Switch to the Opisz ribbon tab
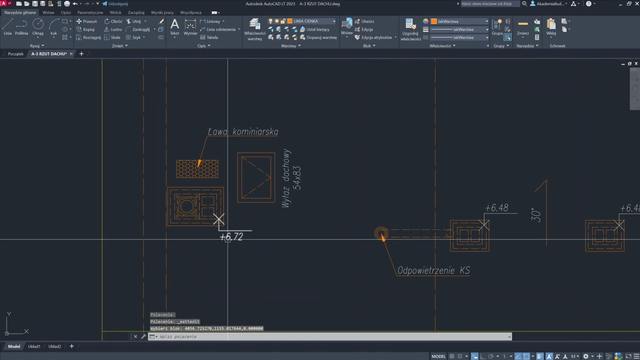 pyautogui.click(x=66, y=13)
